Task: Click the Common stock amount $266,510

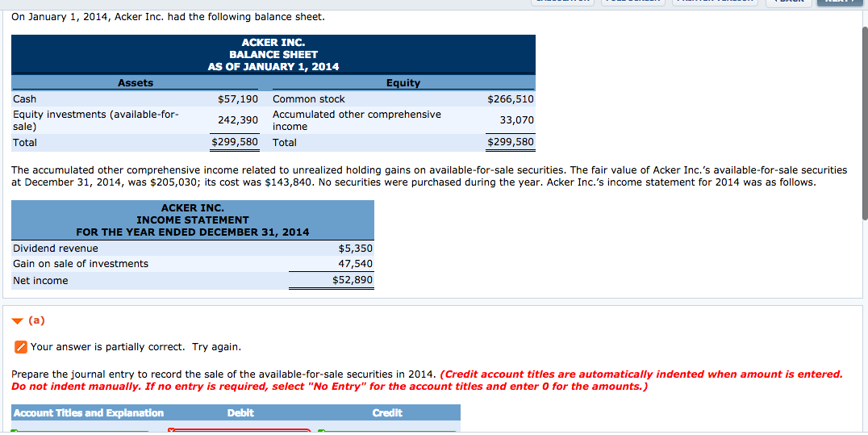Action: pyautogui.click(x=511, y=99)
